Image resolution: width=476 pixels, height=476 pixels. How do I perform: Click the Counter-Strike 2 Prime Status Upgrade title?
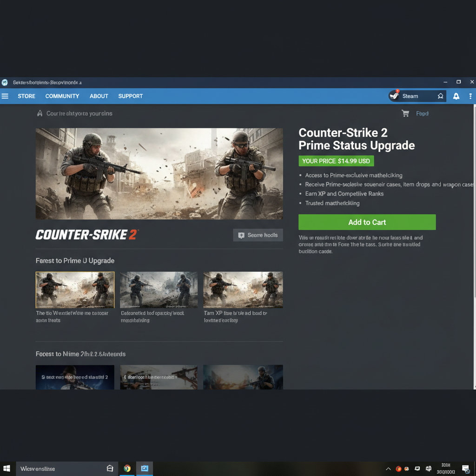coord(357,139)
